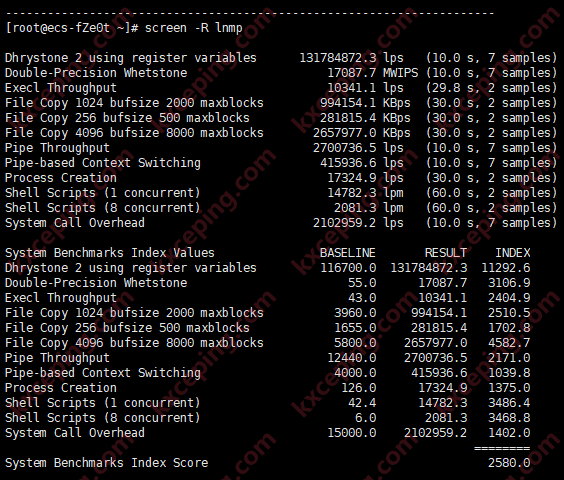Click the File Copy 1024 index '2510.5'
Screen dimensions: 564x480
coord(509,313)
